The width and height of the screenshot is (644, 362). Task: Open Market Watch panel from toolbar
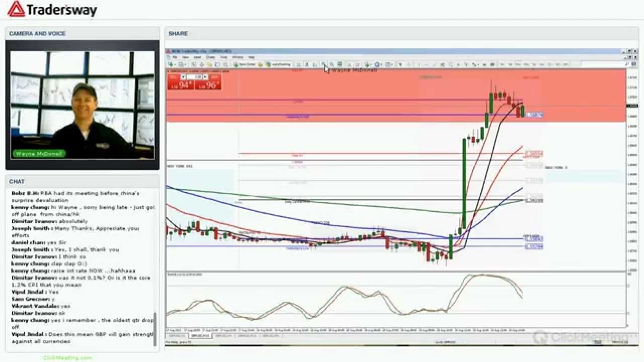coord(194,64)
